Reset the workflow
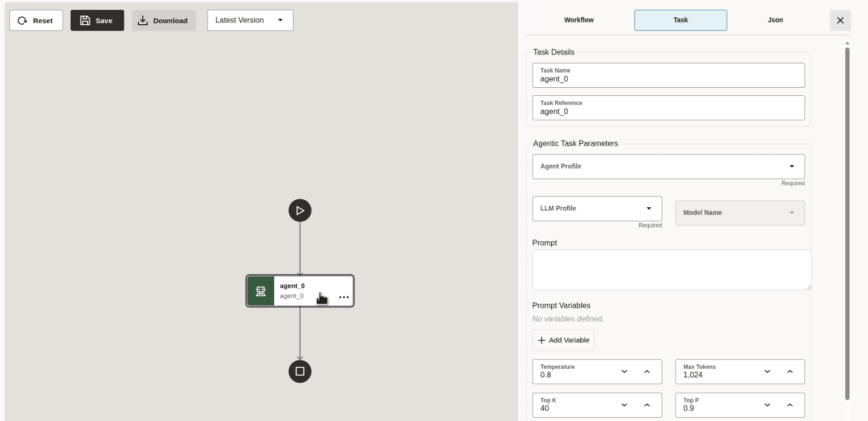Image resolution: width=868 pixels, height=421 pixels. click(36, 20)
